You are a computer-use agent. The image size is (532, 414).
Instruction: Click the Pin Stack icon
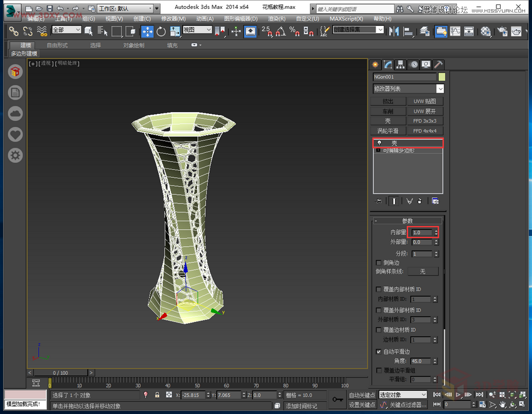point(378,201)
